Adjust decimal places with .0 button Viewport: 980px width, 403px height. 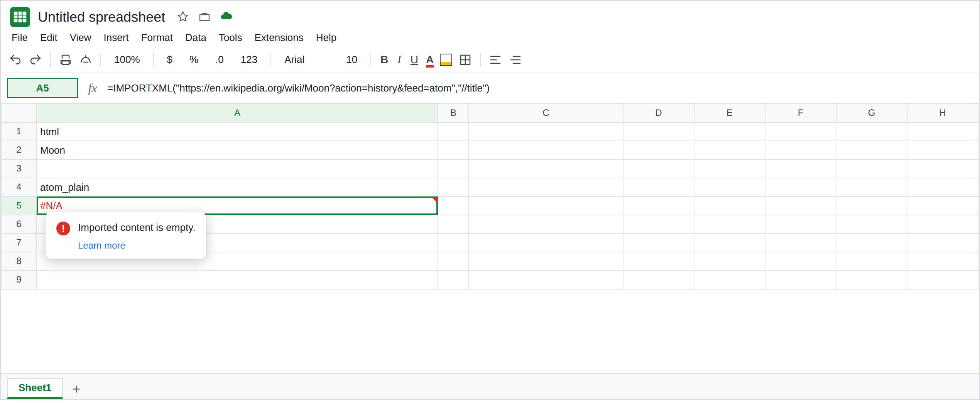pyautogui.click(x=219, y=59)
